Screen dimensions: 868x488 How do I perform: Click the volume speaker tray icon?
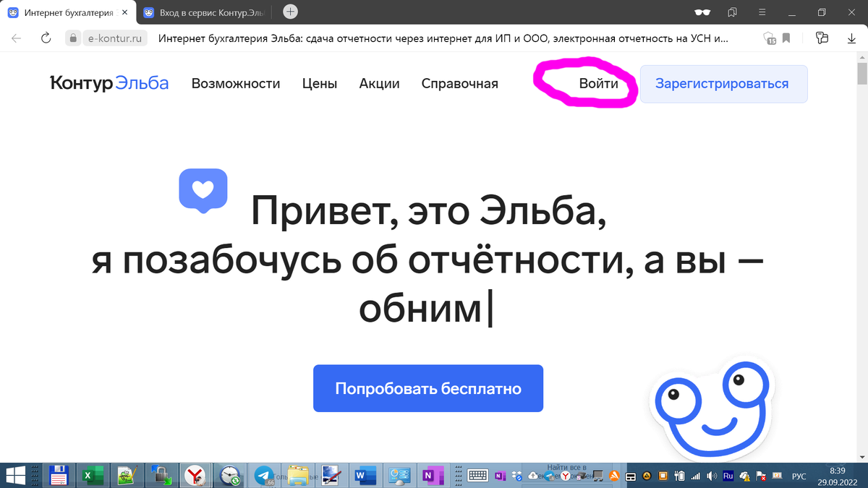click(712, 476)
